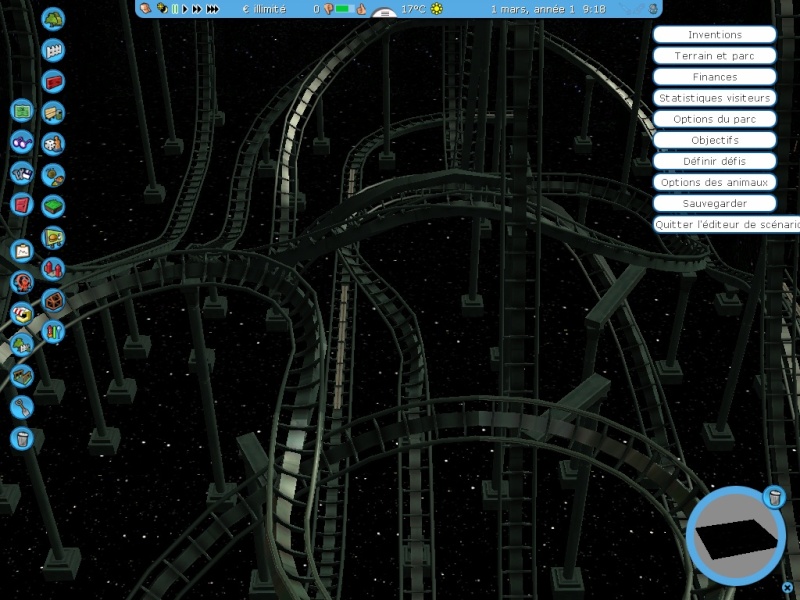Click Quitter l'éditeur de scénario
The height and width of the screenshot is (600, 800).
click(x=727, y=224)
